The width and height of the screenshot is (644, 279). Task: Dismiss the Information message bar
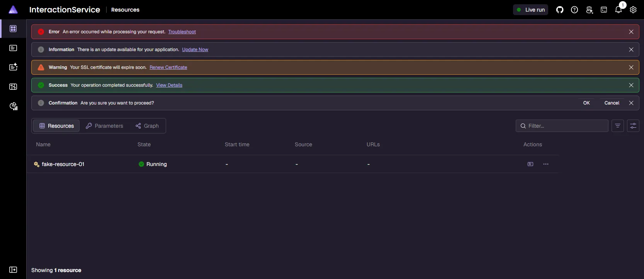click(x=631, y=50)
